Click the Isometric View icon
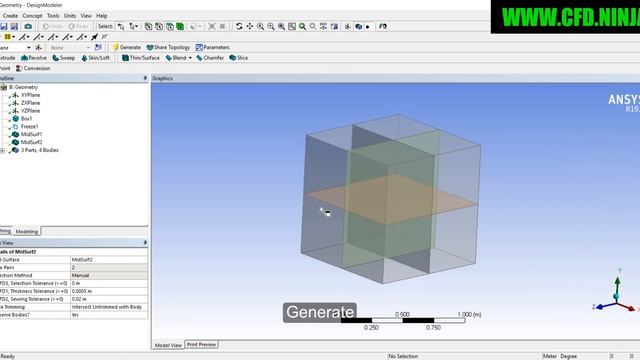 (x=323, y=27)
